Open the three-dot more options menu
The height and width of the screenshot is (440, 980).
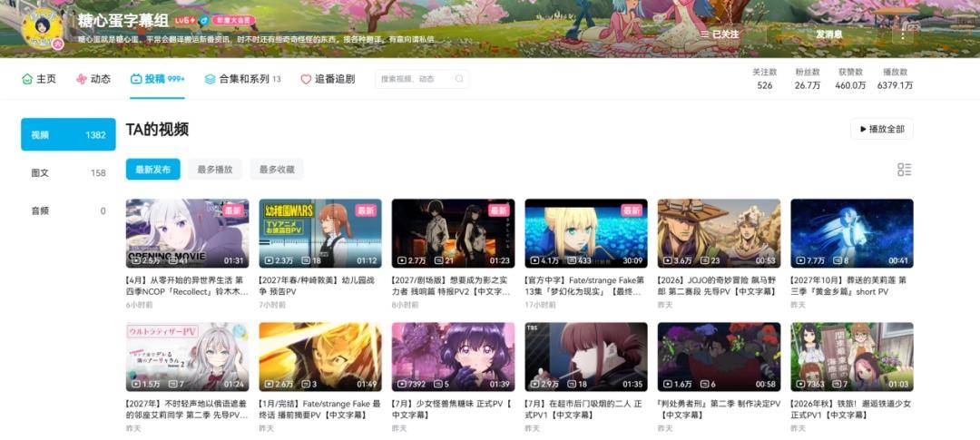903,34
